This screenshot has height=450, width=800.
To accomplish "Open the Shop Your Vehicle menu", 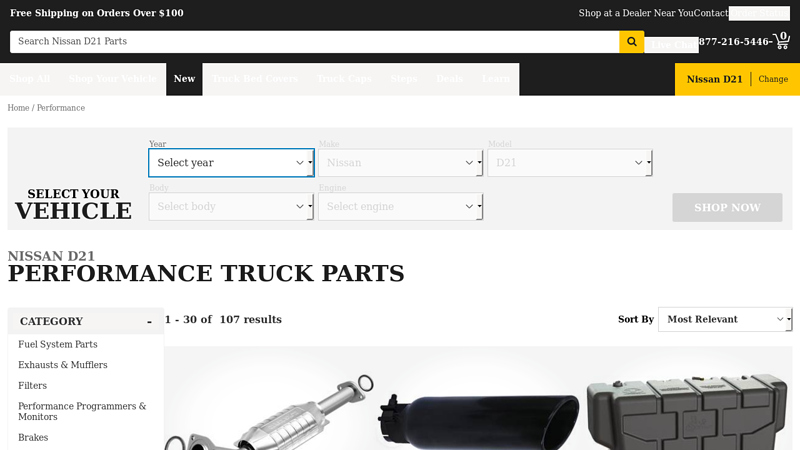I will 113,79.
